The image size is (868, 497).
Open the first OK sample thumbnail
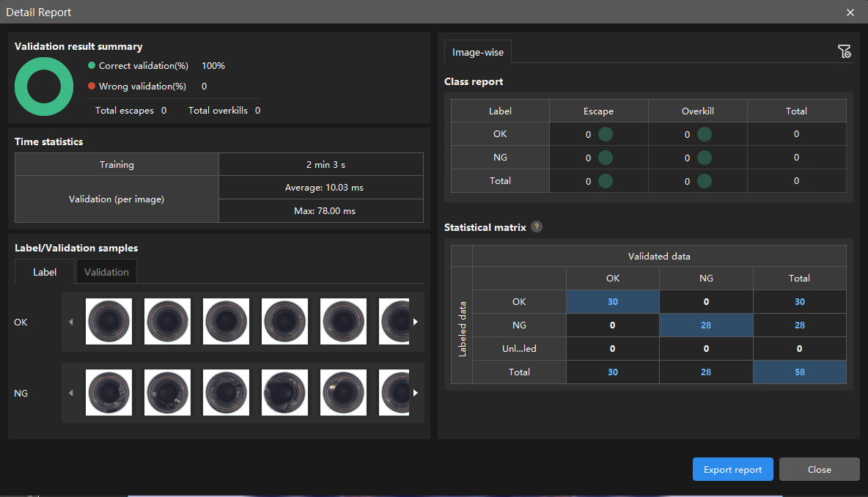tap(109, 322)
